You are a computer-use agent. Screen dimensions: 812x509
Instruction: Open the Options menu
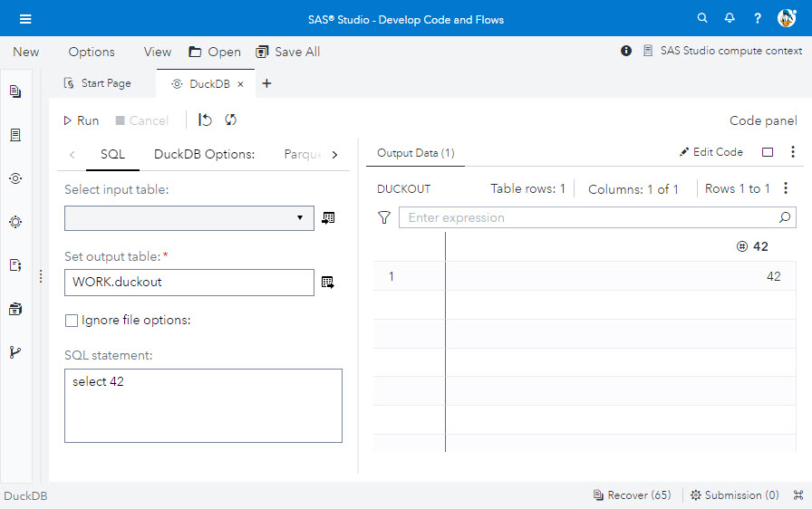point(92,52)
